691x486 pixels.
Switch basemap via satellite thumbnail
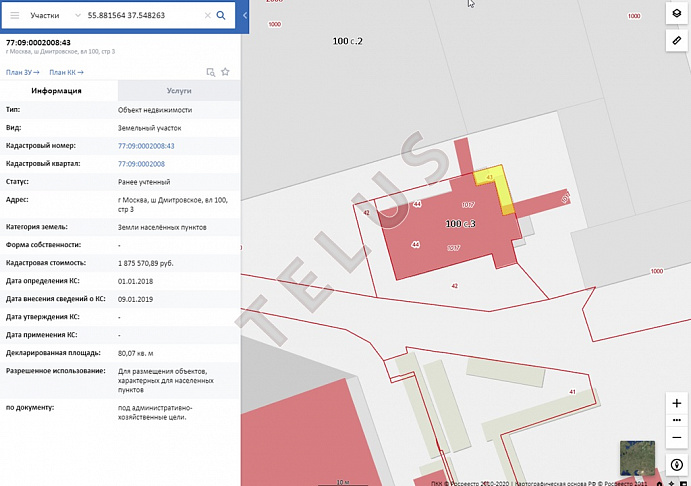tap(637, 458)
